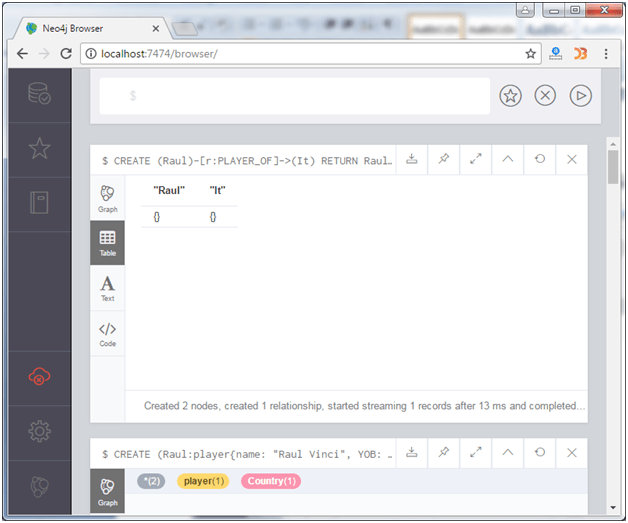The height and width of the screenshot is (523, 628).
Task: Clear the editor with the circled X
Action: (x=545, y=96)
